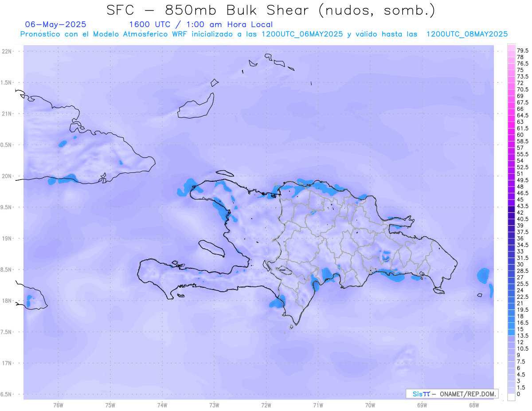Viewport: 532px width, 411px height.
Task: Click the "70.5" colorbar value label
Action: (x=523, y=90)
